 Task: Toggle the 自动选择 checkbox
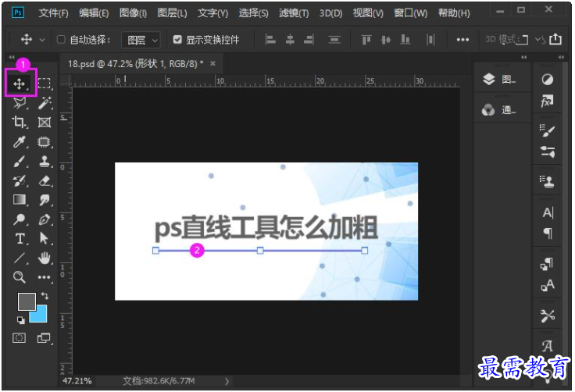[x=61, y=39]
